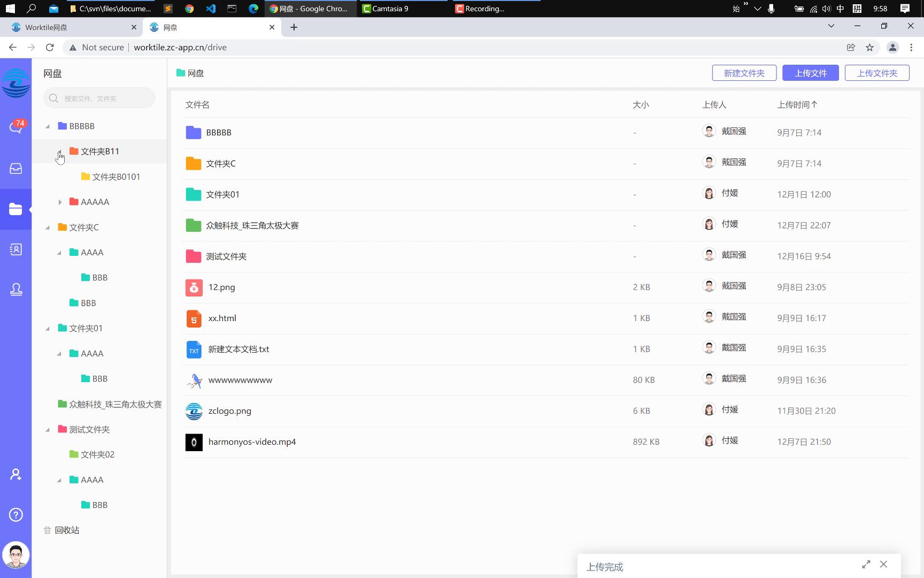Click the search files input field
The width and height of the screenshot is (924, 578).
tap(99, 98)
